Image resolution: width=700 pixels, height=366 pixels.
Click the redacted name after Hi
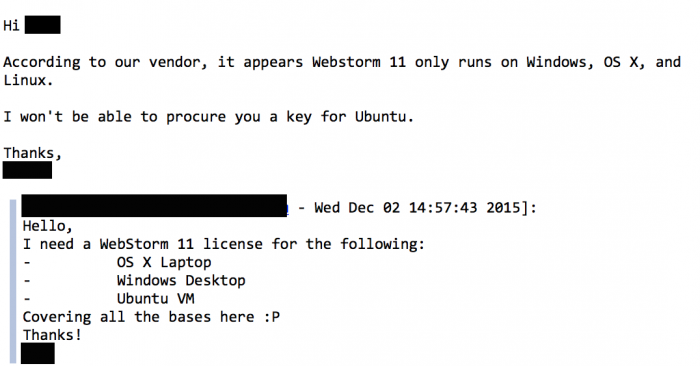click(x=42, y=25)
